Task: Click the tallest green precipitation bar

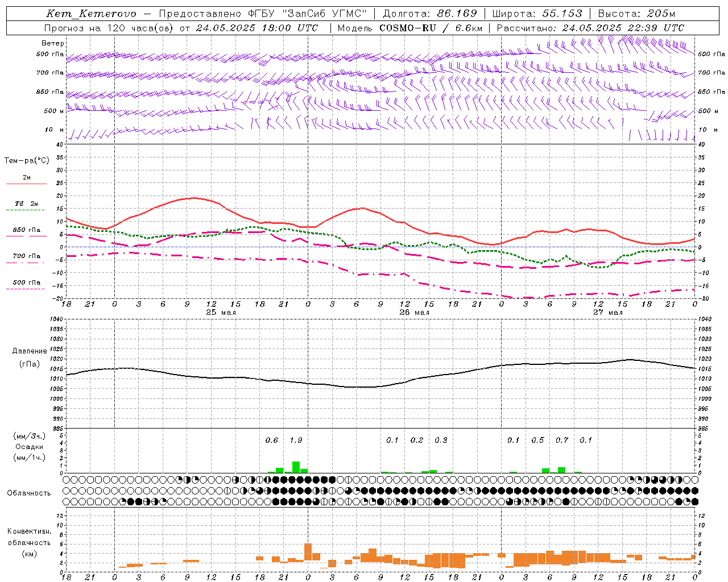Action: [x=296, y=467]
